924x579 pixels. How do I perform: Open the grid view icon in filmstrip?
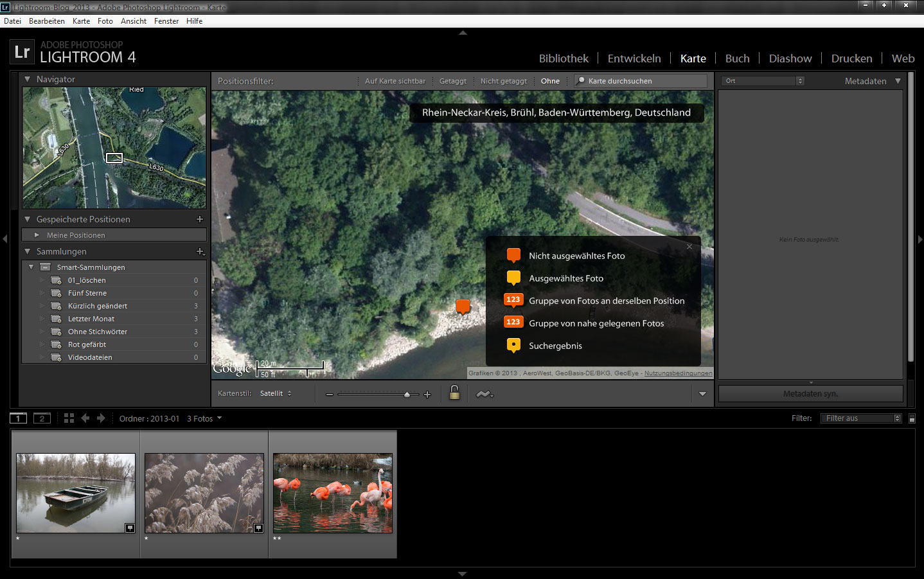[69, 418]
